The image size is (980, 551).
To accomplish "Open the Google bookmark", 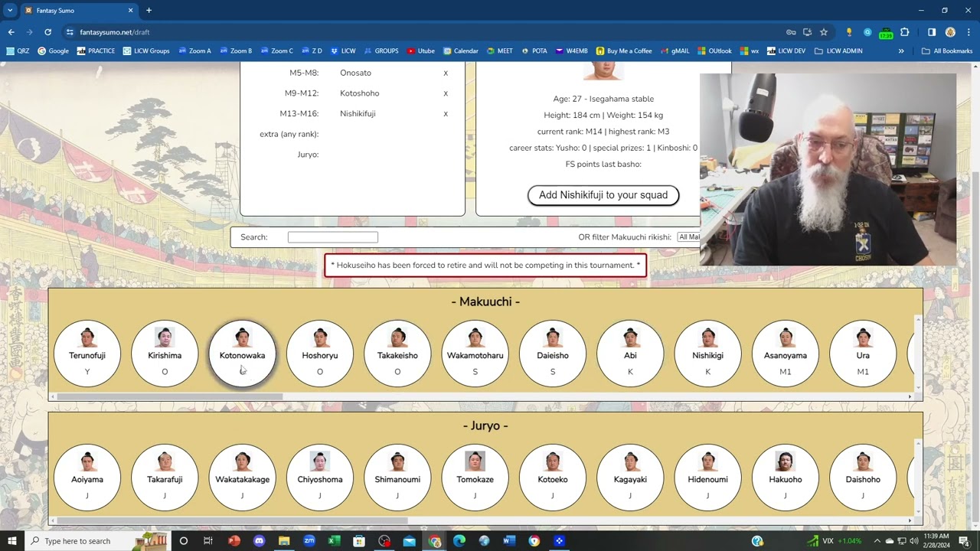I will [53, 51].
